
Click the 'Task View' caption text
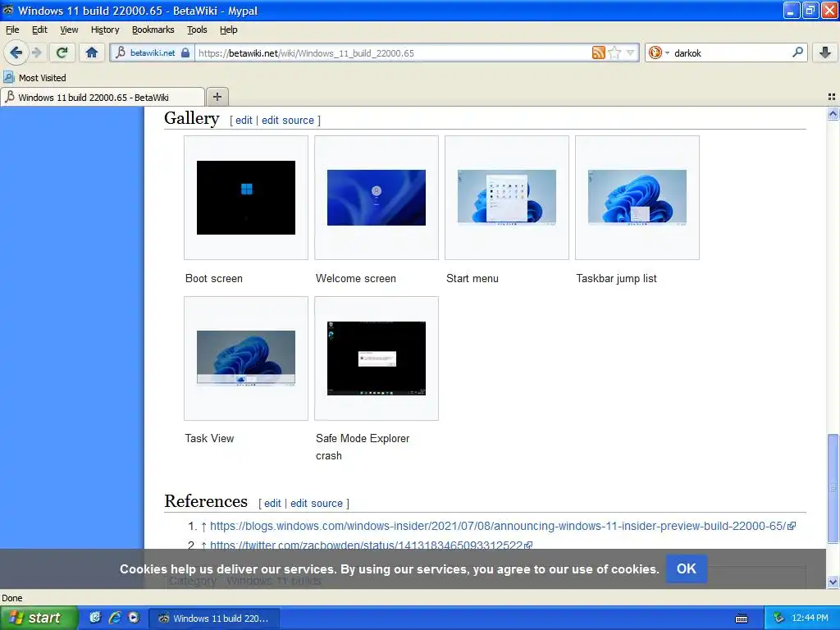209,438
